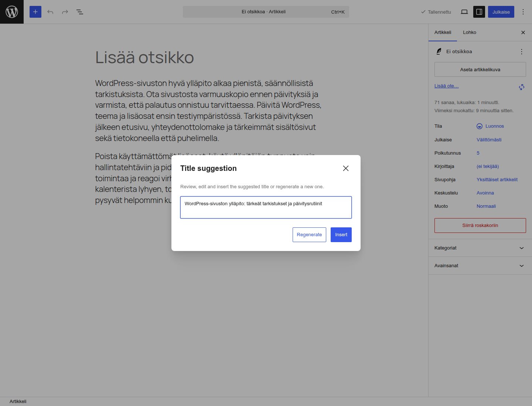Toggle the settings sidebar icon
The image size is (532, 406).
tap(479, 12)
